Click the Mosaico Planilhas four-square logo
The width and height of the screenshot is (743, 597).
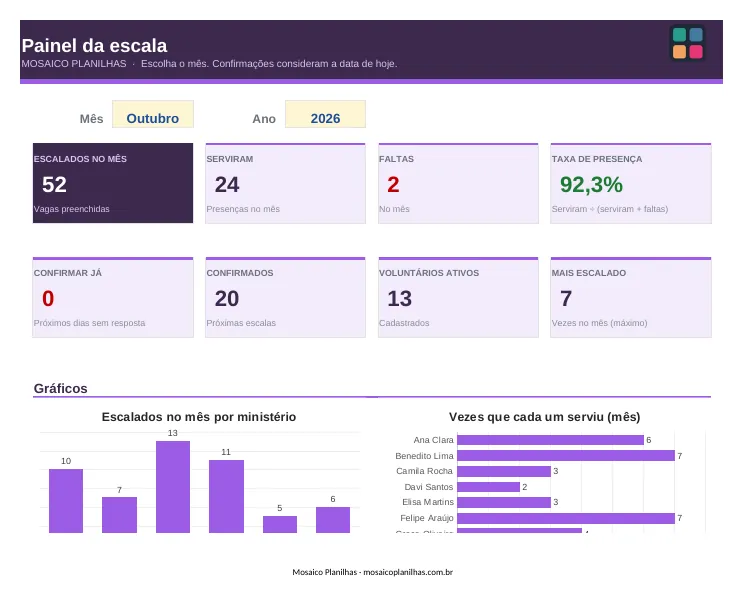688,43
